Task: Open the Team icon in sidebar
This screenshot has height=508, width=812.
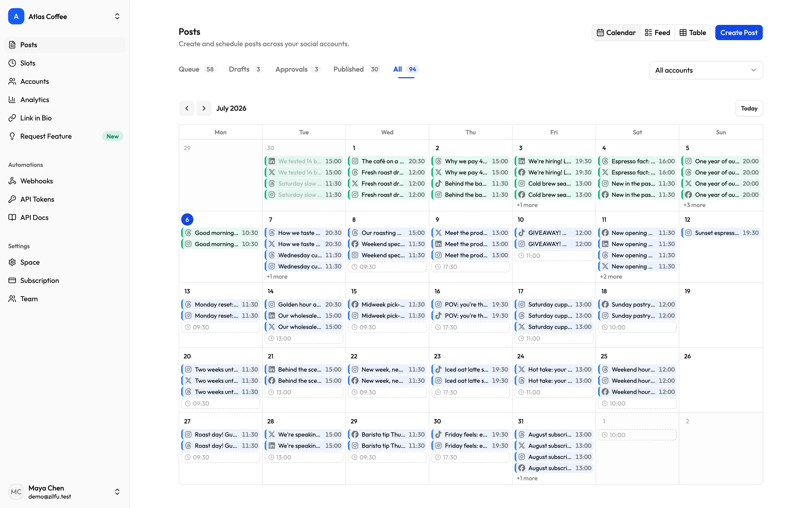Action: click(x=12, y=299)
